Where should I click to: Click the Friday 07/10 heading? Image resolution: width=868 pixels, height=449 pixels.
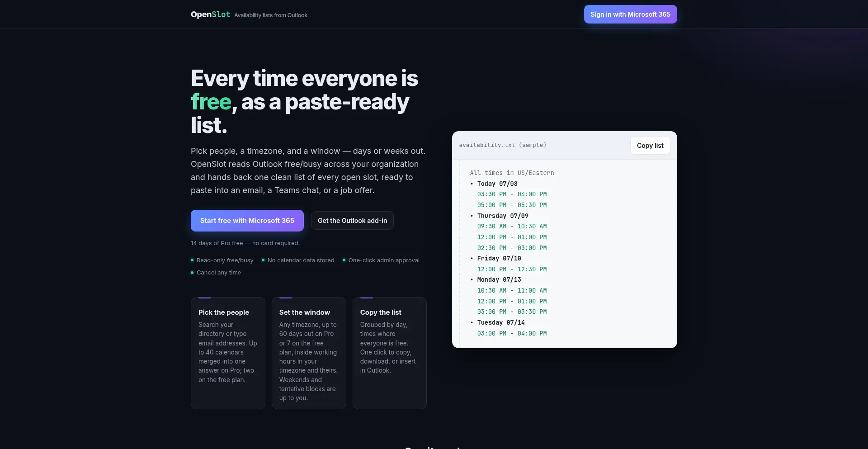tap(499, 259)
